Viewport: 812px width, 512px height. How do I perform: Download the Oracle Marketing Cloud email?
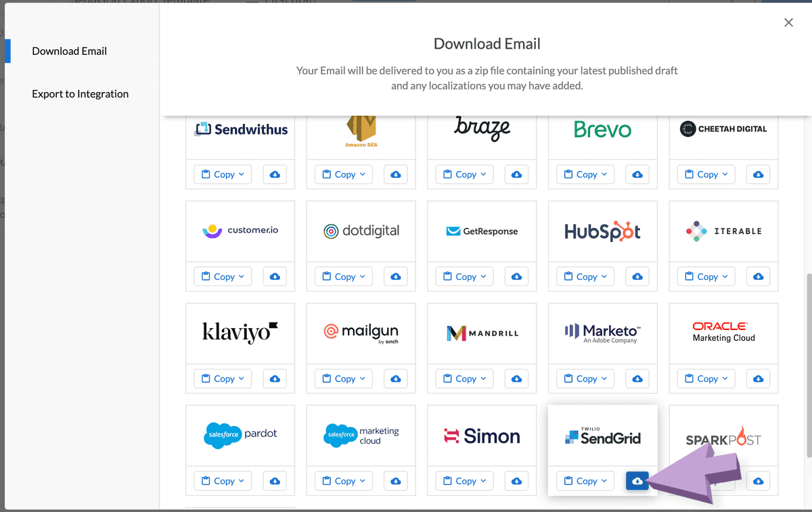pos(759,379)
